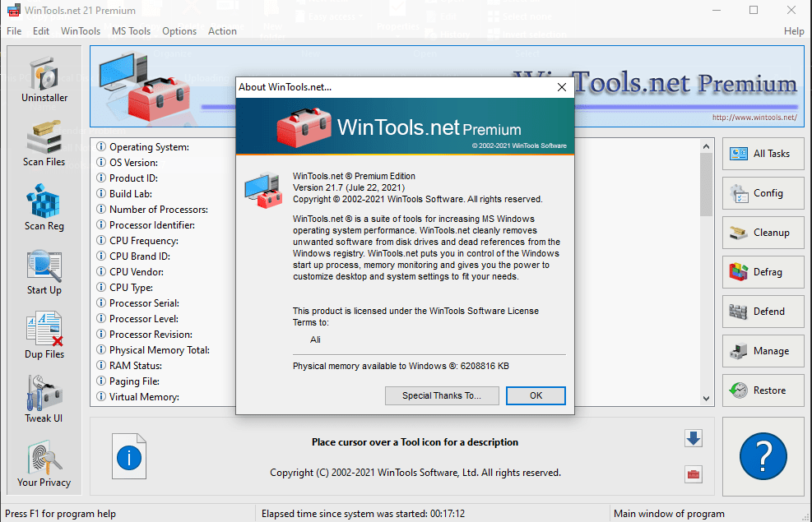The image size is (812, 522).
Task: Select the Start Up manager tool
Action: coord(44,273)
